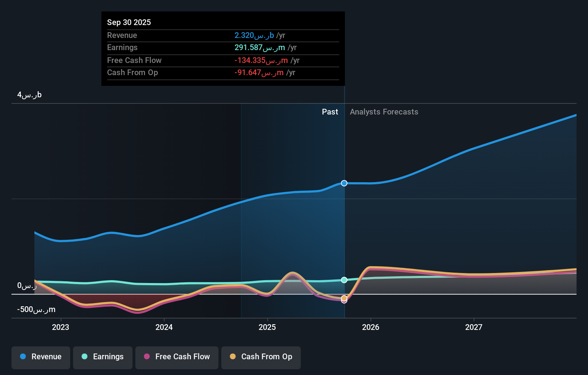The height and width of the screenshot is (375, 588).
Task: Toggle the Earnings series off
Action: click(103, 357)
